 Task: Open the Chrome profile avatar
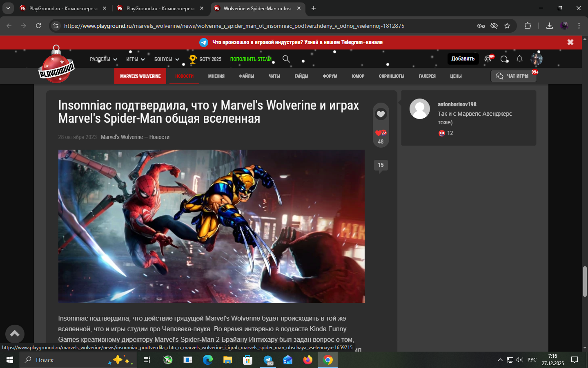564,26
